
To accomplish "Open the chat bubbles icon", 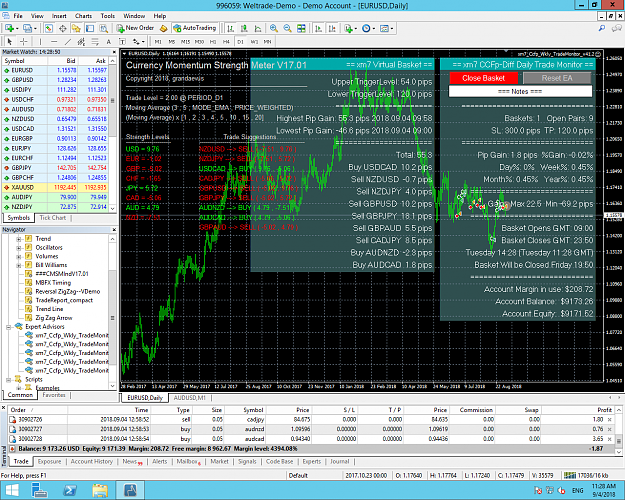I will pyautogui.click(x=617, y=28).
